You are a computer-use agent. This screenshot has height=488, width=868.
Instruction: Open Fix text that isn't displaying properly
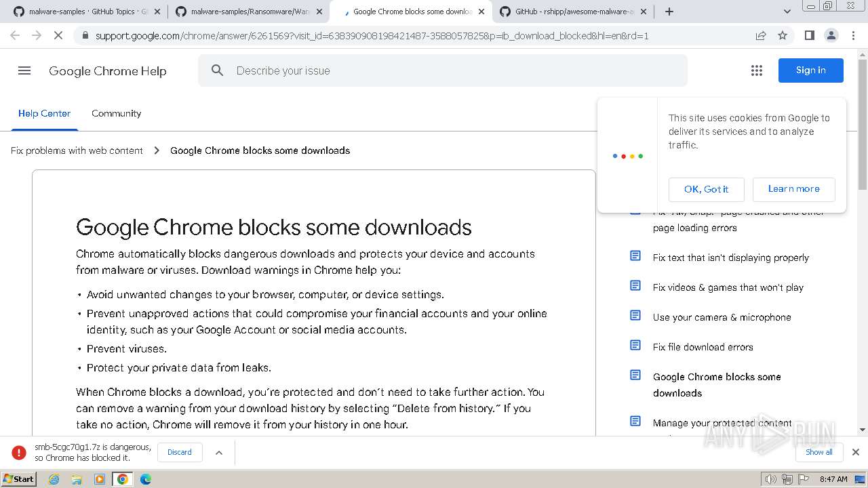click(x=730, y=258)
